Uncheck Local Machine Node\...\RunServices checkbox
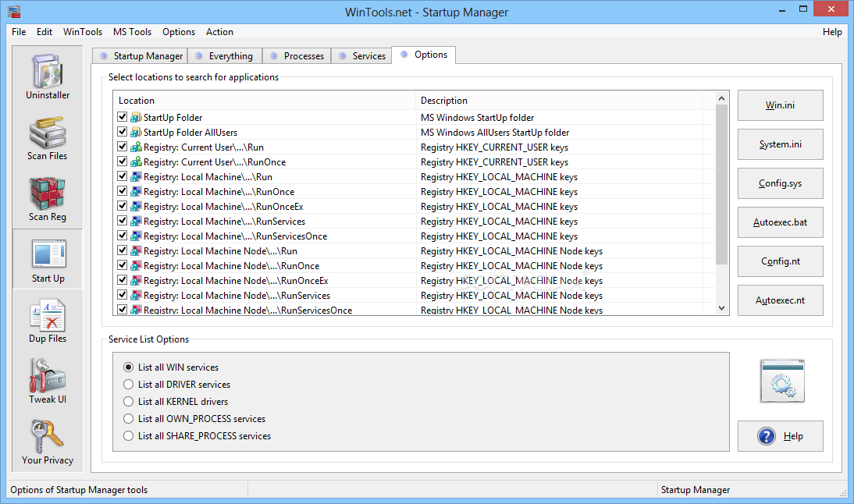This screenshot has height=504, width=854. [122, 295]
